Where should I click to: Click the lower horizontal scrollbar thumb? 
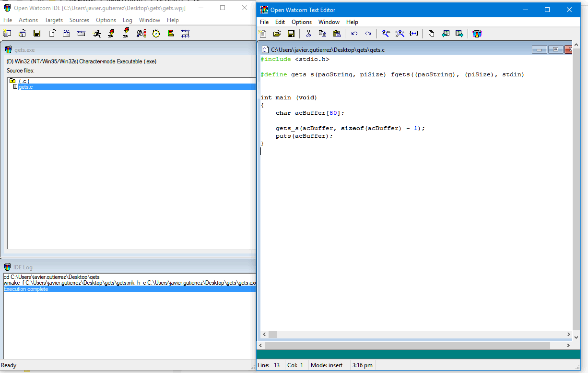point(407,345)
